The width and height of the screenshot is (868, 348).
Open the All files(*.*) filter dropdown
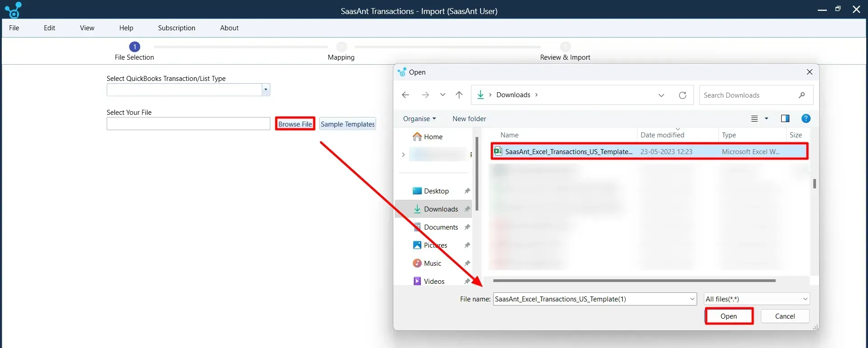tap(757, 299)
